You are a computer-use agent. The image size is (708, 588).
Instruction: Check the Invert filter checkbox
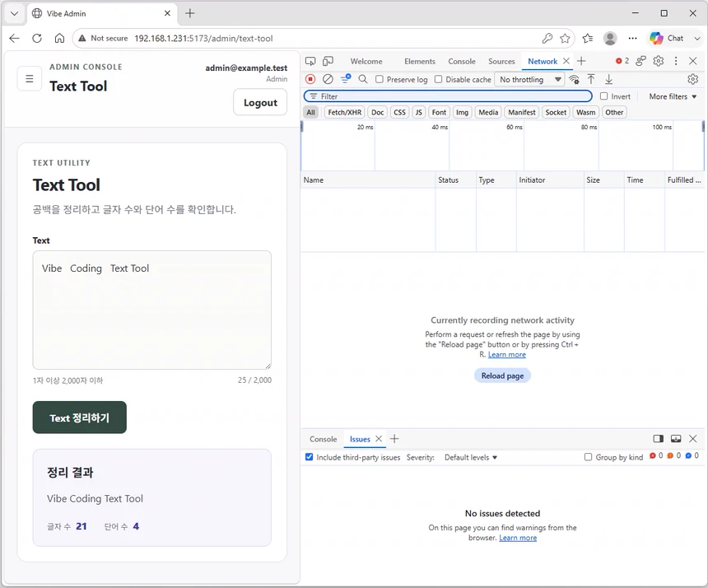coord(603,96)
